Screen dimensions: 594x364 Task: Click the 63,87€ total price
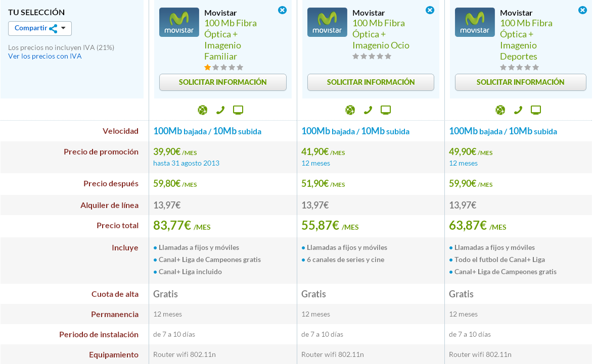click(478, 226)
